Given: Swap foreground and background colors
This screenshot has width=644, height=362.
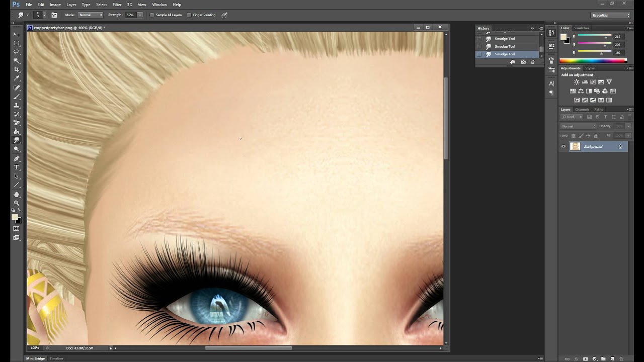Looking at the screenshot, I should 20,210.
